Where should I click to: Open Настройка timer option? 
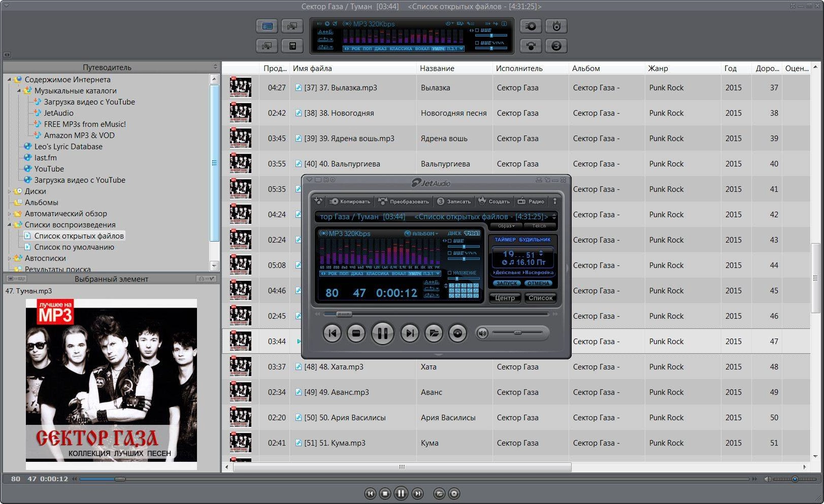click(539, 273)
